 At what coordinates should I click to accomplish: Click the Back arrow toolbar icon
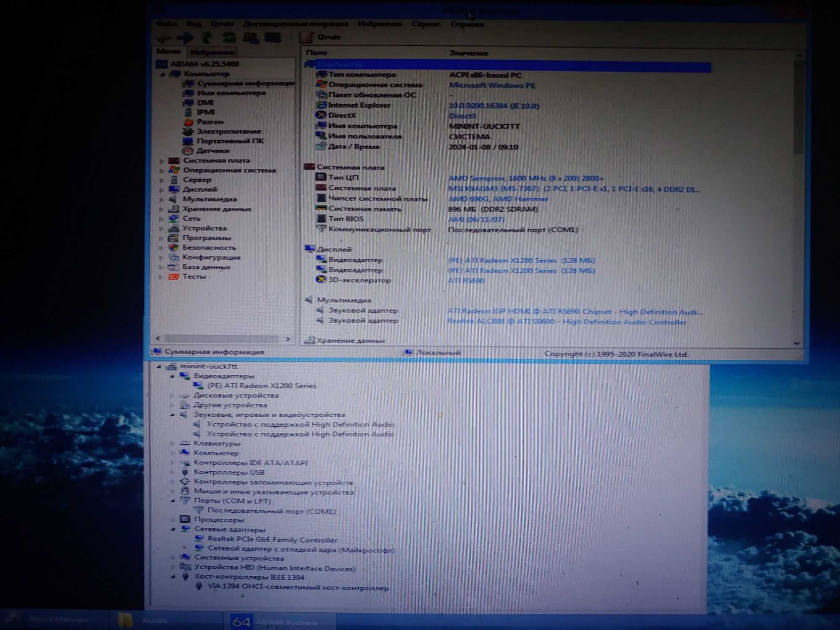click(x=164, y=38)
